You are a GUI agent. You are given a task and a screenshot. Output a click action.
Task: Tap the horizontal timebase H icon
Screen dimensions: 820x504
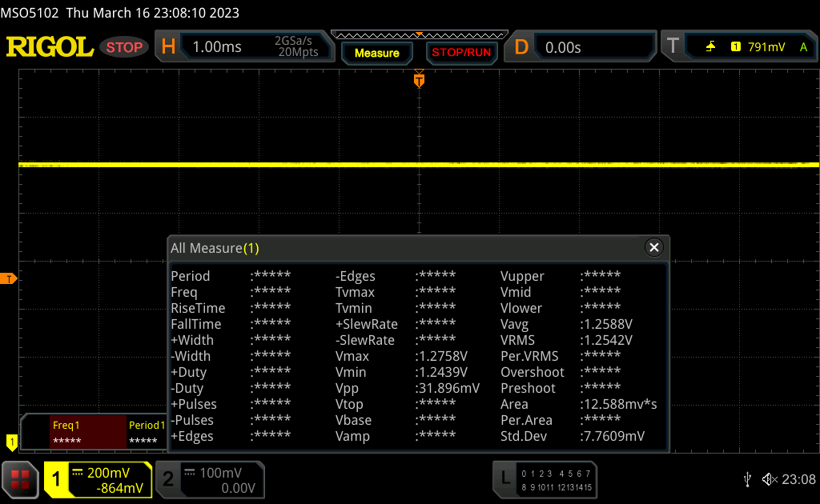(168, 47)
